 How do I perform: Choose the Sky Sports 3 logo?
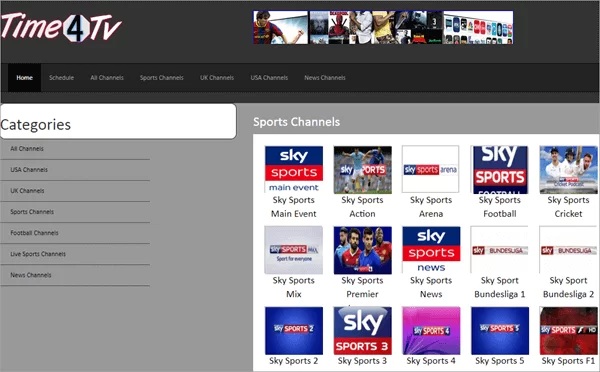coord(362,331)
